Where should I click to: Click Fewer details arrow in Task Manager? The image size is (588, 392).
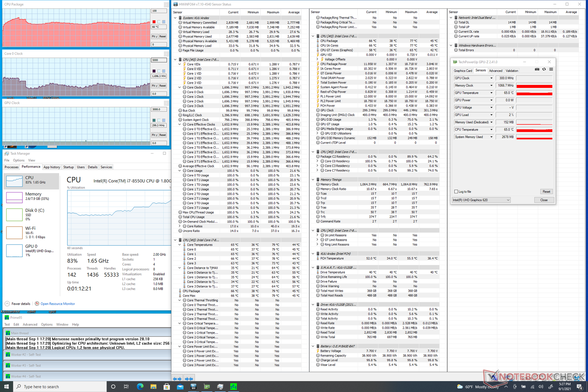(x=7, y=303)
